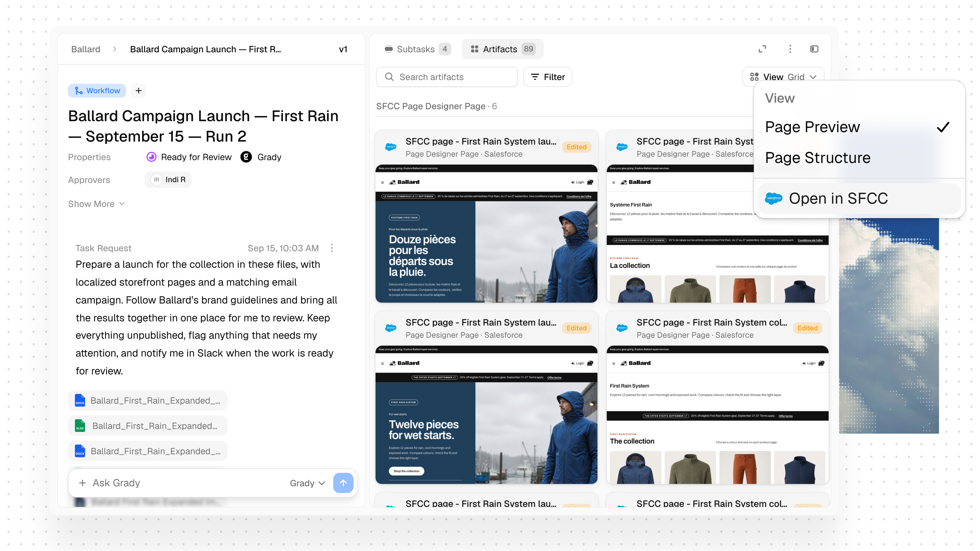
Task: Toggle the side panel layout icon
Action: pos(814,49)
